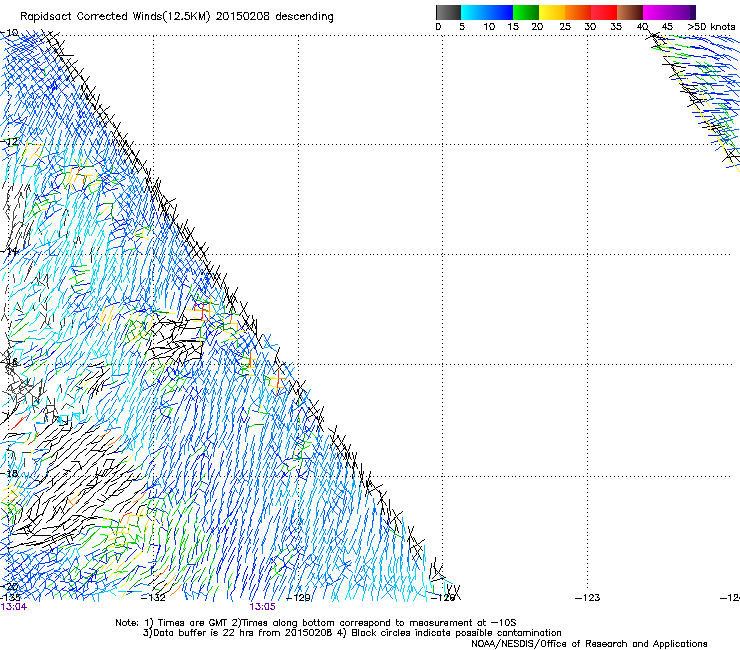The height and width of the screenshot is (650, 740).
Task: Click the -12 latitude axis label
Action: [x=9, y=142]
